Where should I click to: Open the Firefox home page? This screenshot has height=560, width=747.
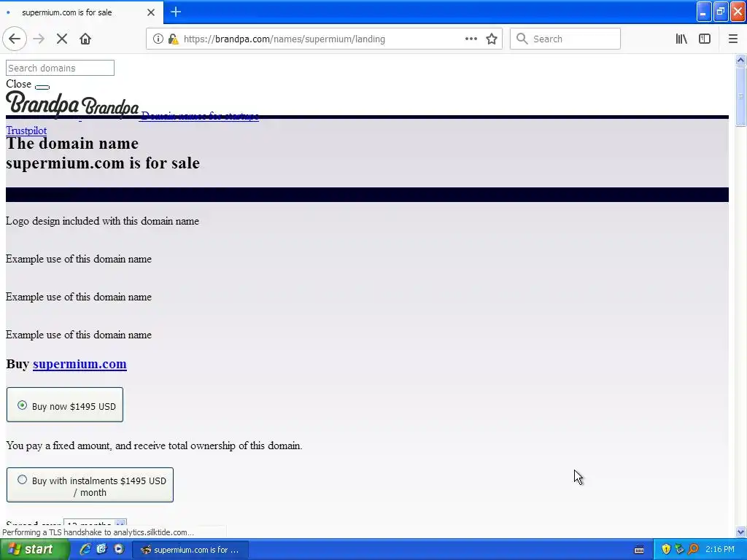click(x=85, y=39)
